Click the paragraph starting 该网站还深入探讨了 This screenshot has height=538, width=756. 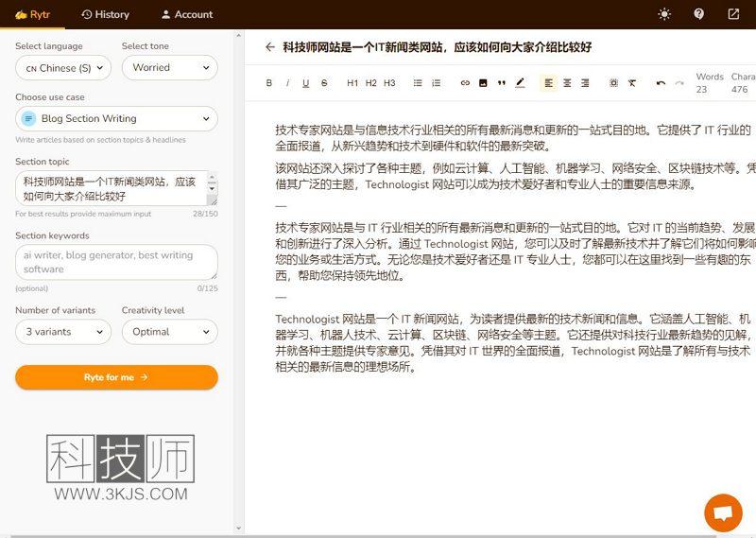[x=515, y=176]
